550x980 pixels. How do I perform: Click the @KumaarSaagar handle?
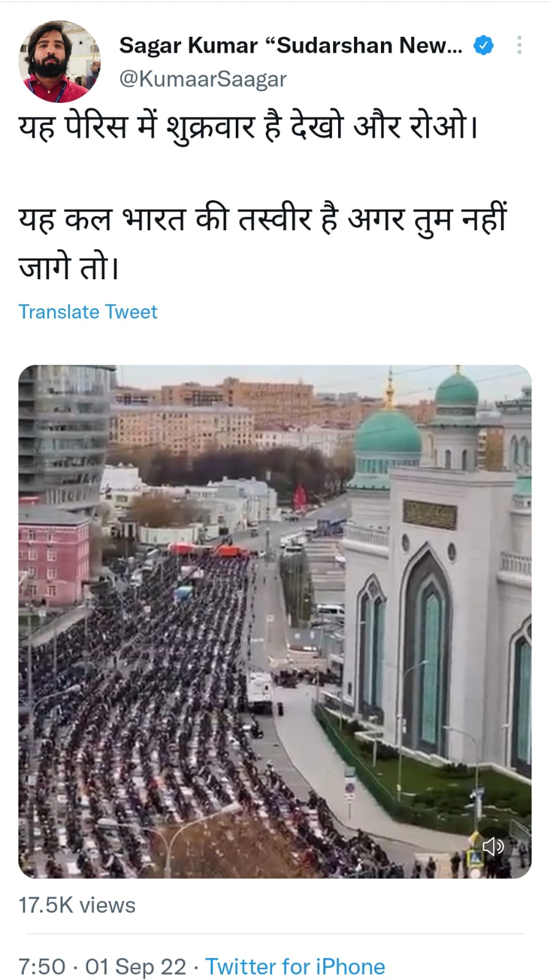(x=203, y=79)
